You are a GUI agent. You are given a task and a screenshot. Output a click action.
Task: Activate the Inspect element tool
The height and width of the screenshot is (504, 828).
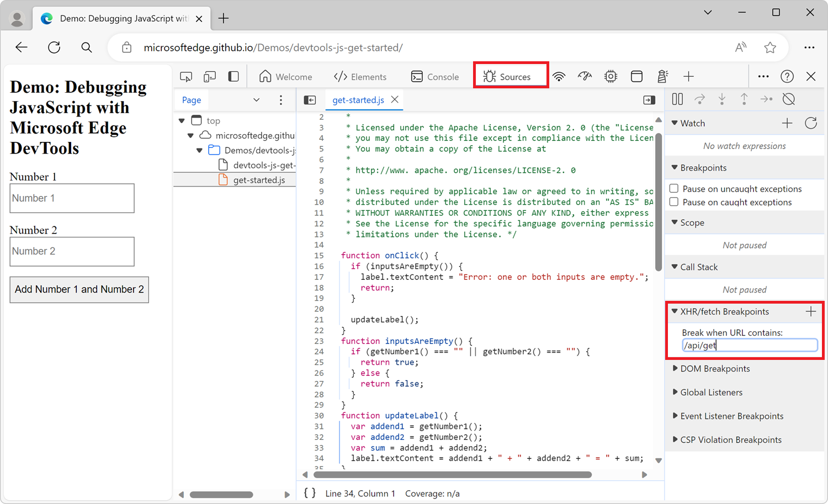pos(185,76)
